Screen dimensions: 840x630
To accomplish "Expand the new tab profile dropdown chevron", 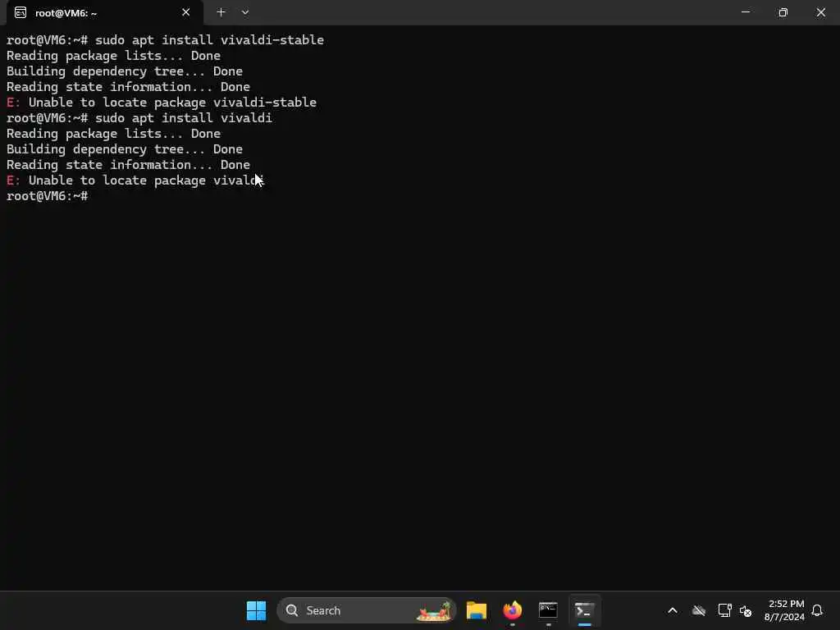I will click(x=245, y=12).
